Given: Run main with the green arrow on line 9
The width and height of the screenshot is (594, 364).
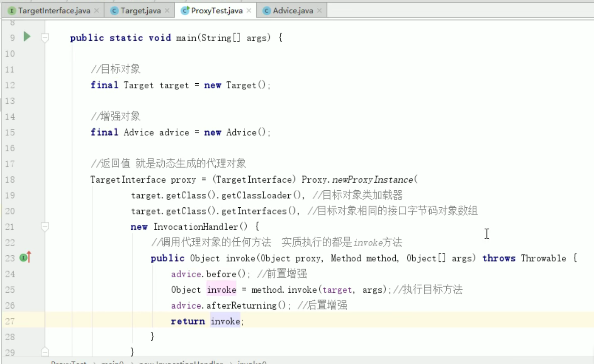Looking at the screenshot, I should point(27,37).
